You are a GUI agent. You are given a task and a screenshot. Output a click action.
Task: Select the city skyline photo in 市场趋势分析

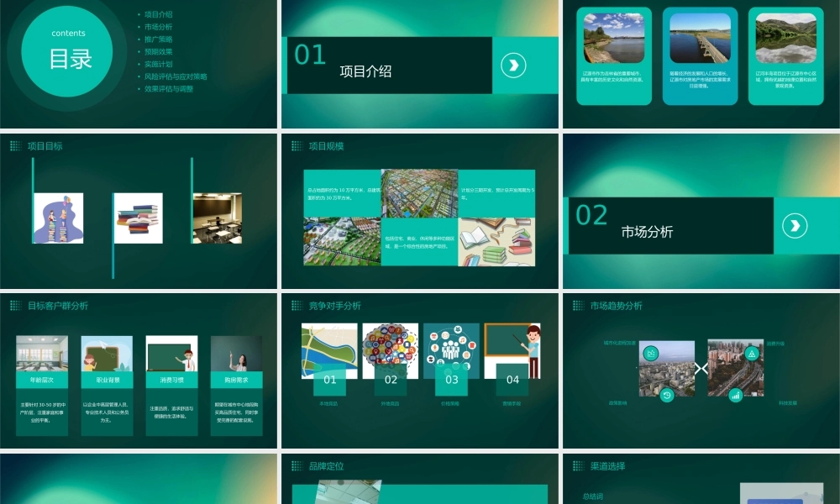(x=667, y=369)
